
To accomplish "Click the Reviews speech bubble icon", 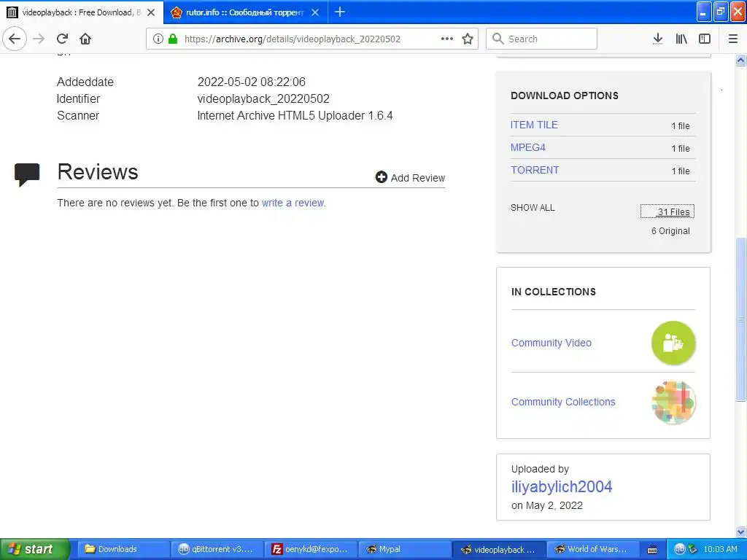I will pos(27,174).
